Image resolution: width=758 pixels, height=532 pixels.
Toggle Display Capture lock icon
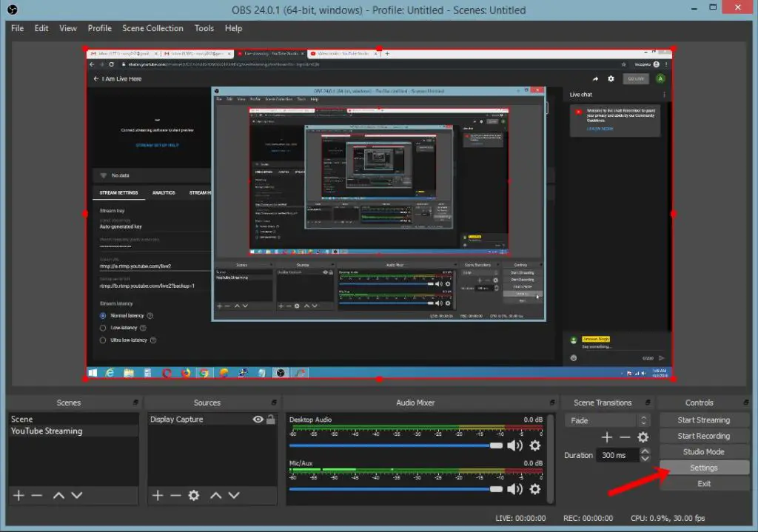[271, 419]
